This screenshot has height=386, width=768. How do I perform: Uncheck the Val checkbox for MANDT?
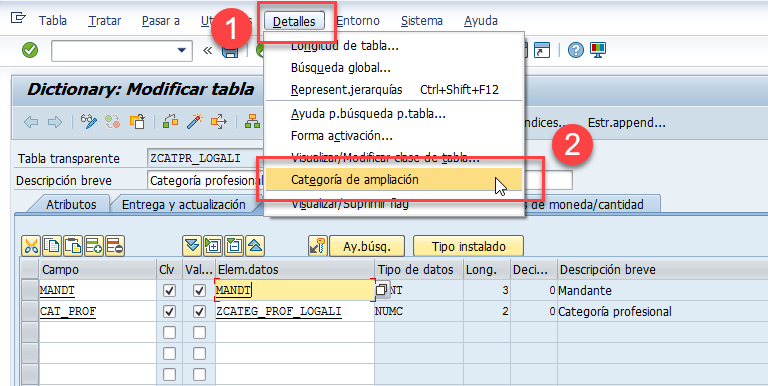pyautogui.click(x=199, y=290)
